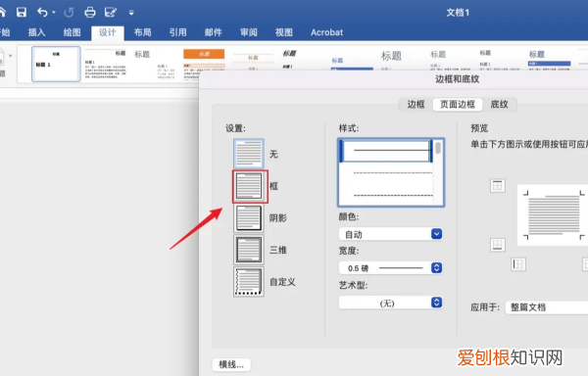Screen dimensions: 588x376
Task: Switch to 底纹 tab in dialog
Action: (499, 104)
